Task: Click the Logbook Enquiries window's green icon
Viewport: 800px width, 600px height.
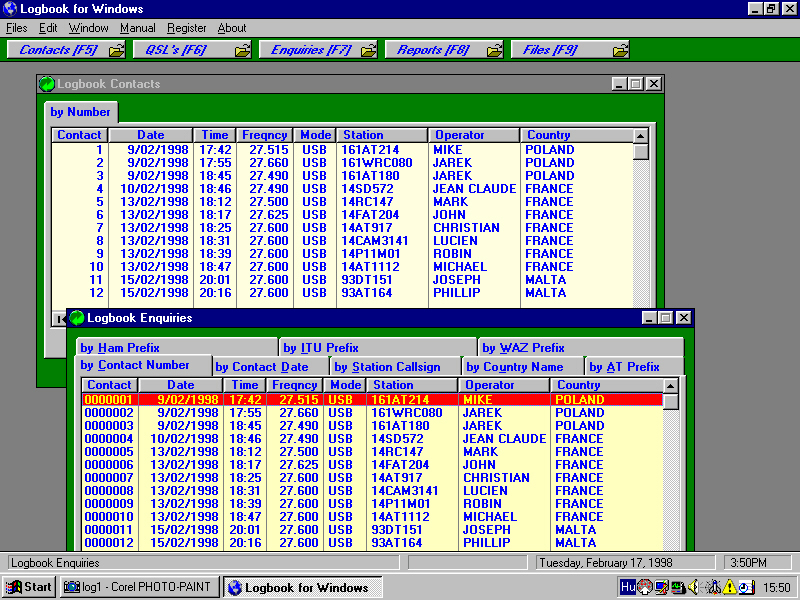Action: 77,318
